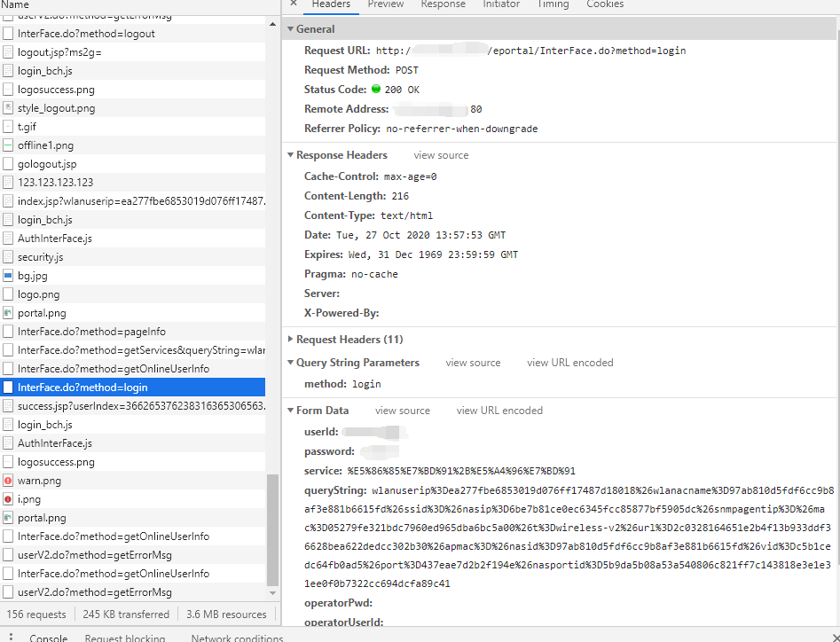The height and width of the screenshot is (642, 840).
Task: Switch to the Headers tab
Action: click(x=331, y=4)
